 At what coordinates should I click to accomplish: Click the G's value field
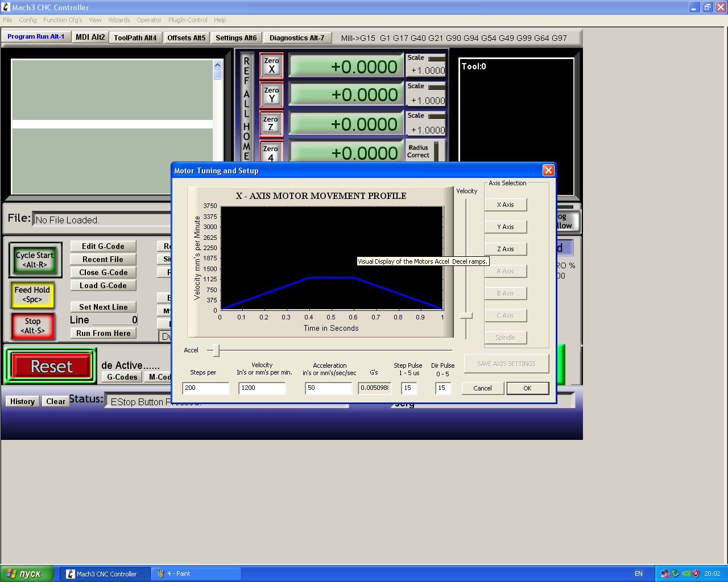[375, 388]
